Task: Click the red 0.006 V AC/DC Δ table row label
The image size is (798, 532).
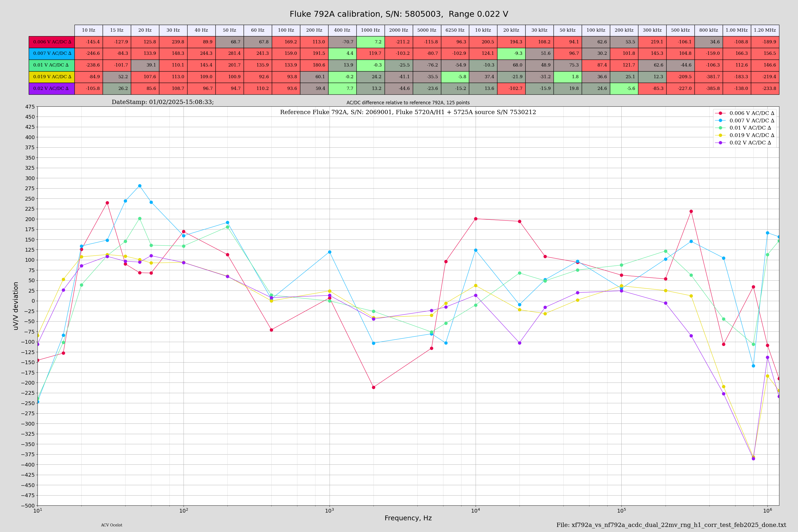Action: (x=52, y=42)
